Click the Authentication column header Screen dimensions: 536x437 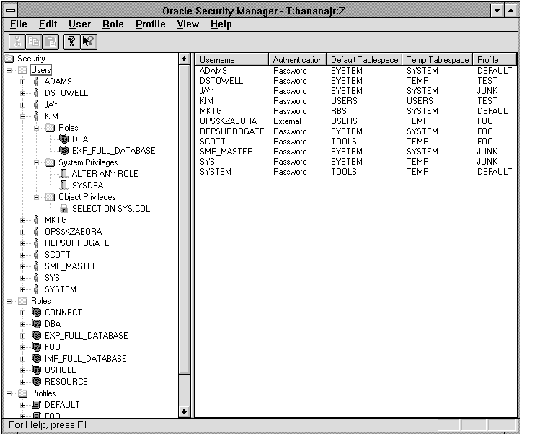pyautogui.click(x=298, y=59)
